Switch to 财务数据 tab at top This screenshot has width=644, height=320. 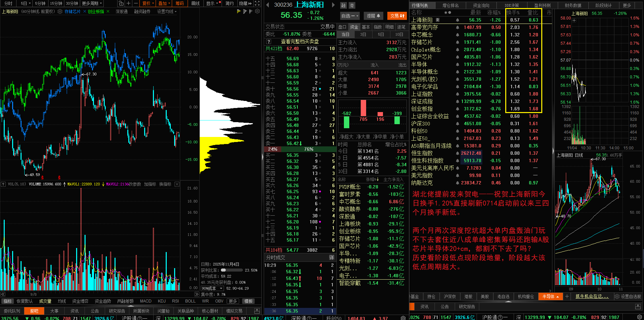pyautogui.click(x=573, y=5)
